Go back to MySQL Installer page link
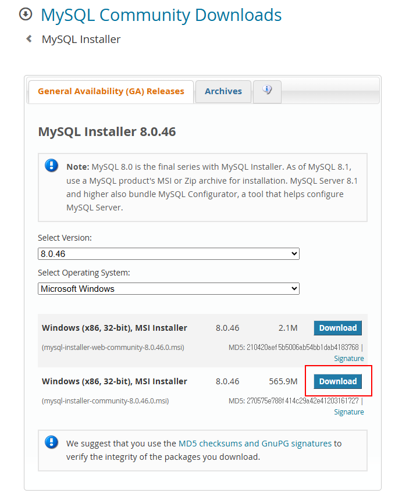This screenshot has width=420, height=504. pyautogui.click(x=81, y=39)
